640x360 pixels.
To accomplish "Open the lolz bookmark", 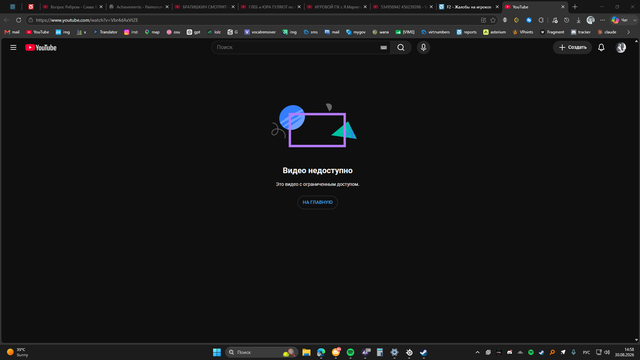I will pyautogui.click(x=214, y=32).
